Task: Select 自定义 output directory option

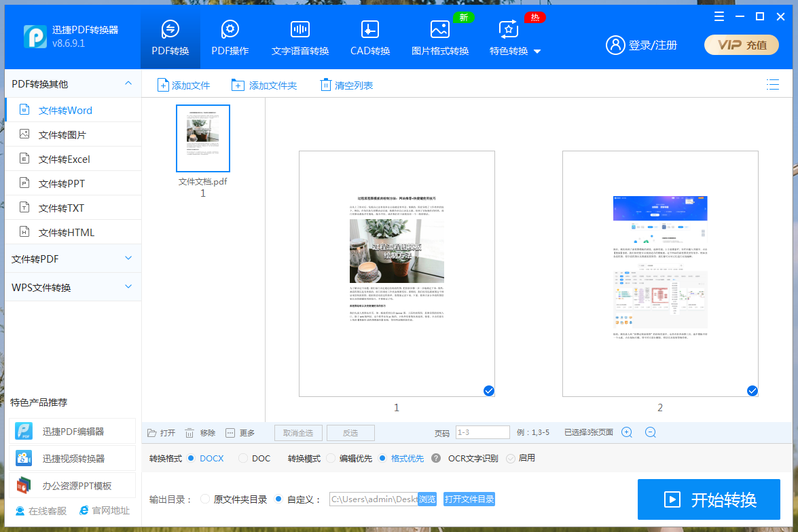Action: click(278, 499)
